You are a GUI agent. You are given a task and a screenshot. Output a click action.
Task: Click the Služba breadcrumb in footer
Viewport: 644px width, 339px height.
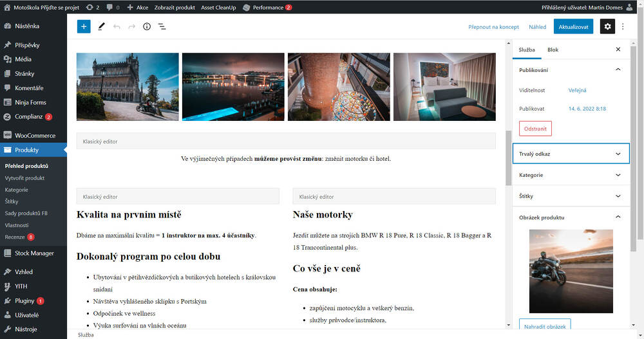(x=86, y=335)
